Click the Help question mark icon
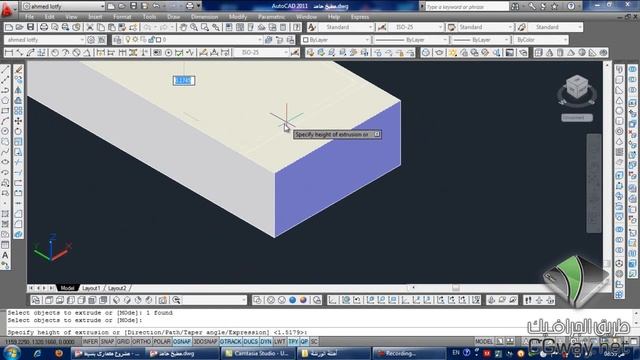The height and width of the screenshot is (360, 640). click(297, 27)
